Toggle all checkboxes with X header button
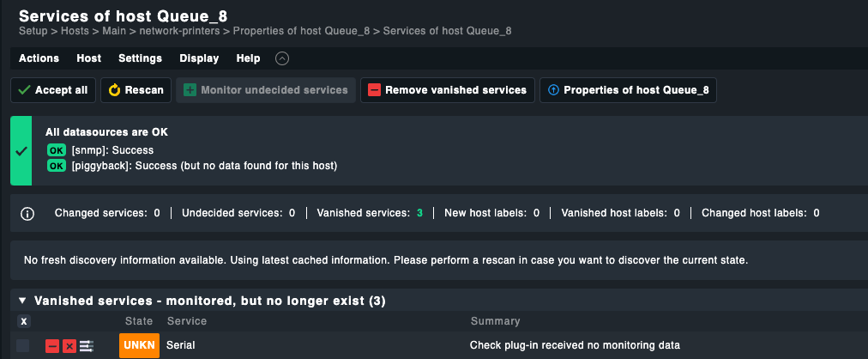 (24, 321)
